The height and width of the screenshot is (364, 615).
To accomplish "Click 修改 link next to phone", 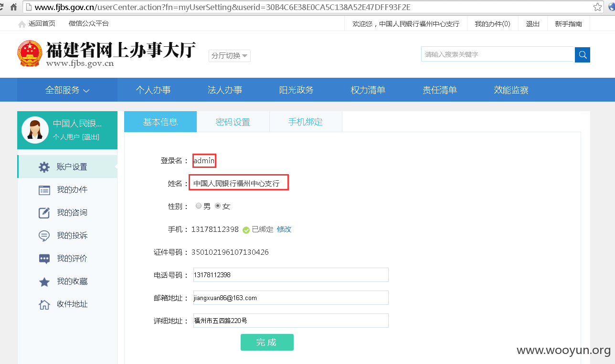I will [x=284, y=229].
